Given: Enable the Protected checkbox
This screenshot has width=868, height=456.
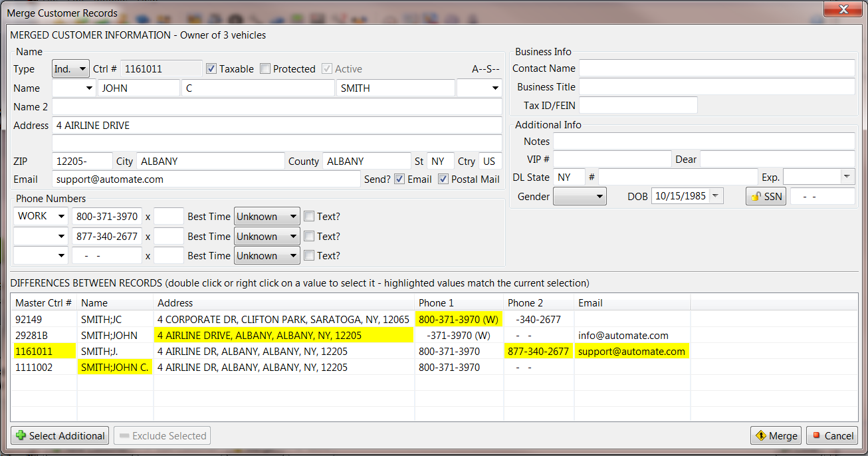Looking at the screenshot, I should 265,68.
